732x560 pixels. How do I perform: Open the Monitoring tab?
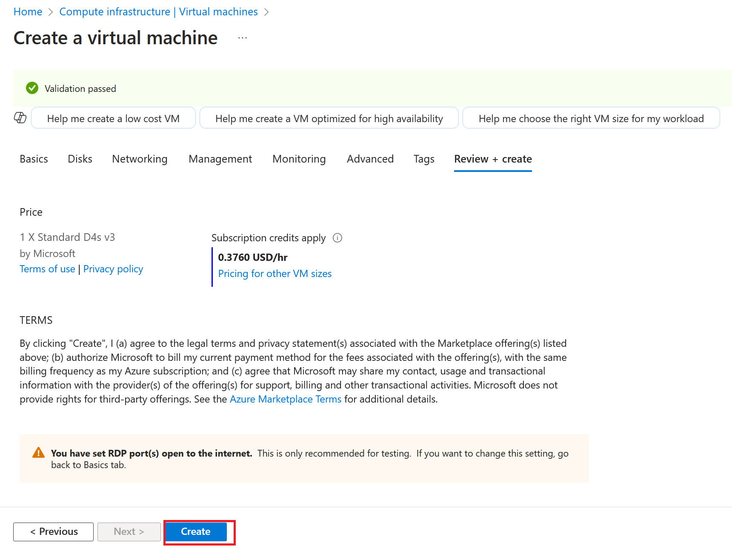pyautogui.click(x=299, y=159)
